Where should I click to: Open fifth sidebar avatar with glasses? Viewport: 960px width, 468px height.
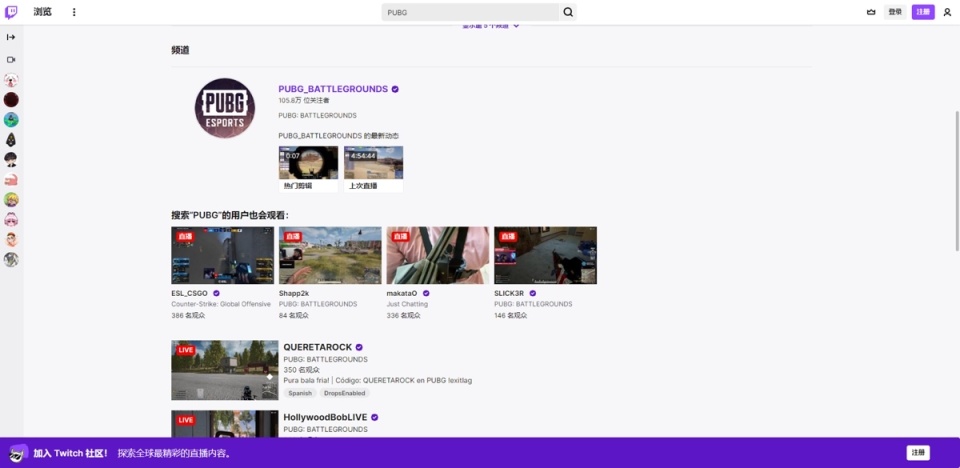[11, 160]
